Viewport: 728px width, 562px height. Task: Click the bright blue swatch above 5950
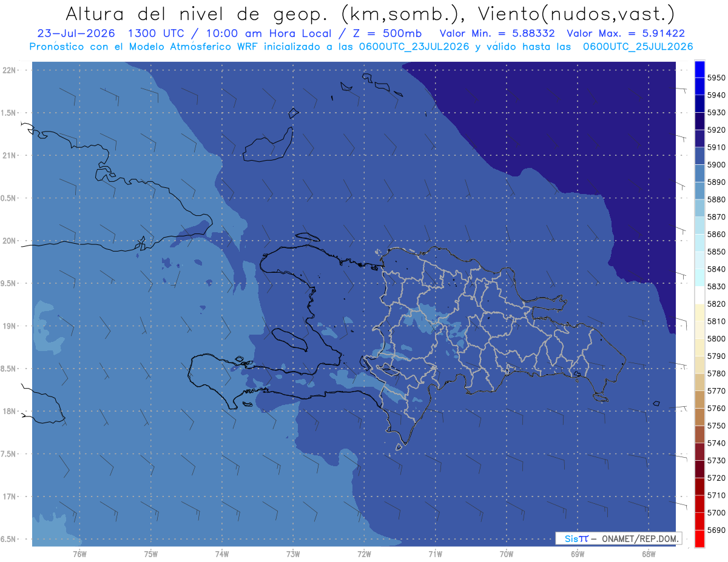coord(699,69)
